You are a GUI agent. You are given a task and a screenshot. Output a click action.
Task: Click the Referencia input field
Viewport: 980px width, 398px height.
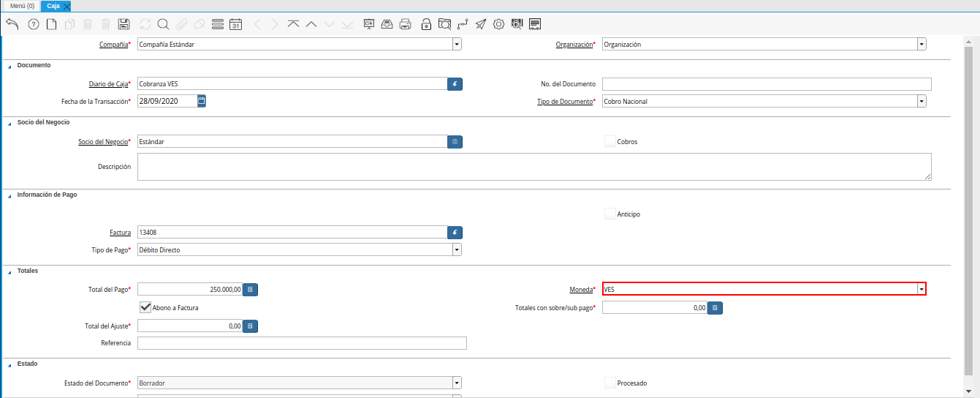[x=301, y=343]
